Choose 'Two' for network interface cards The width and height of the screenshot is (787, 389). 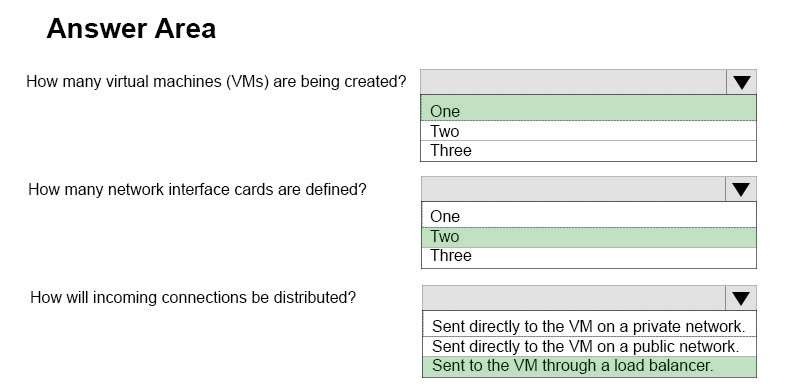coord(588,237)
